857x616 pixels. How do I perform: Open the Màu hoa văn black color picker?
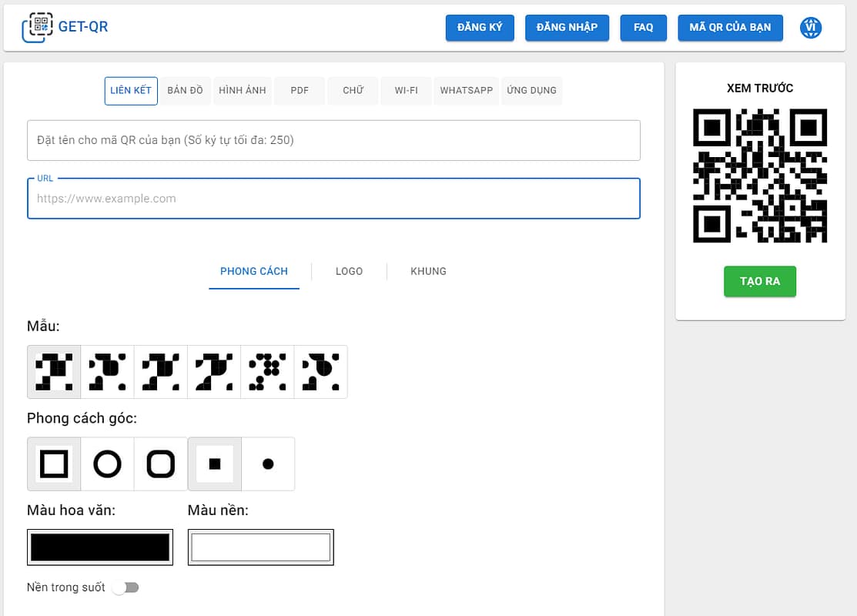coord(100,547)
